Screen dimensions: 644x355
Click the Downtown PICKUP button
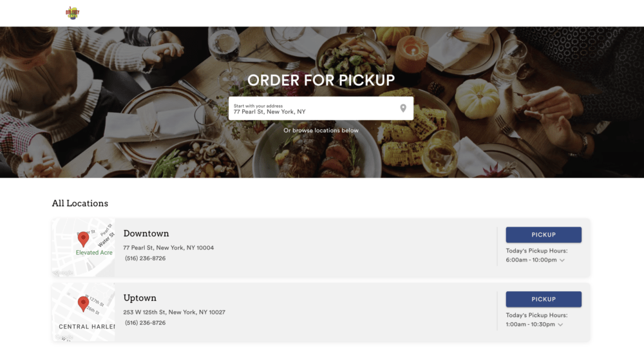544,235
